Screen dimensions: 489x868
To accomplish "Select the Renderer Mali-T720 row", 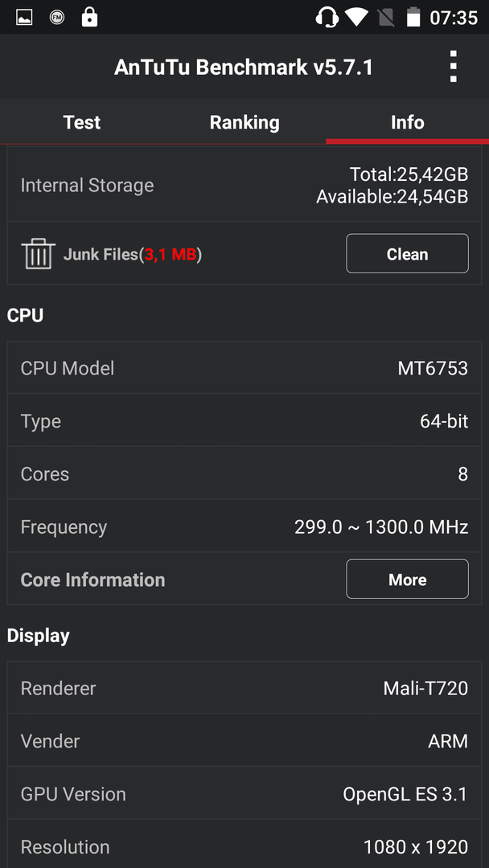I will tap(244, 687).
